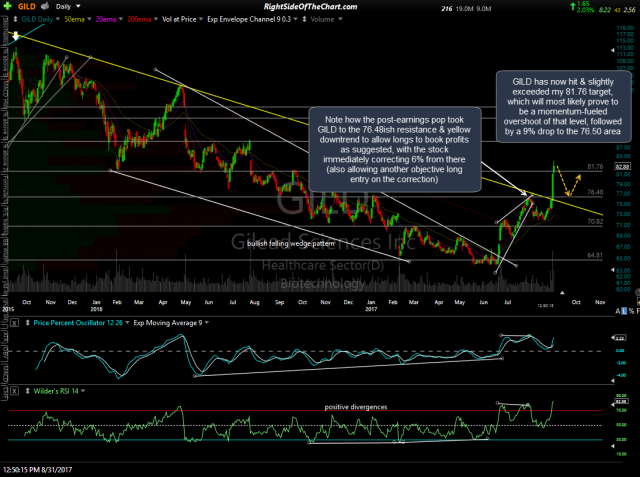Close the Wilder's RSI pane with X
Screen dimensions: 640x477
[14, 391]
